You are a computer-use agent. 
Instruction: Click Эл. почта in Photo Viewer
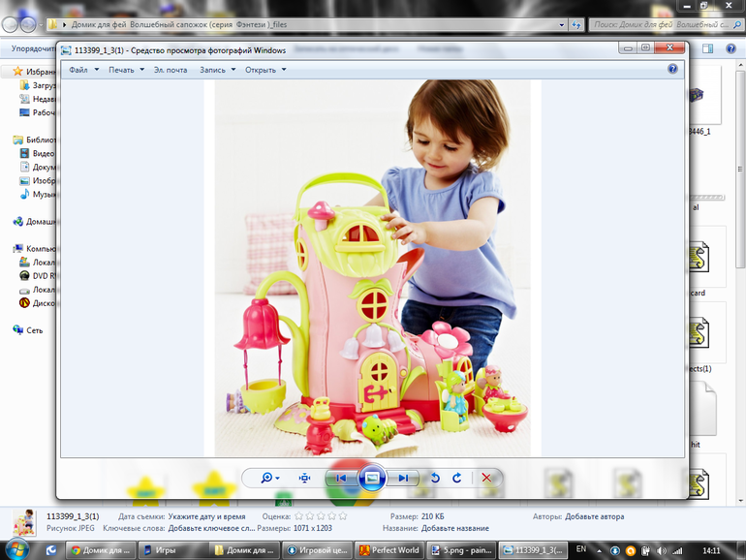[x=171, y=70]
